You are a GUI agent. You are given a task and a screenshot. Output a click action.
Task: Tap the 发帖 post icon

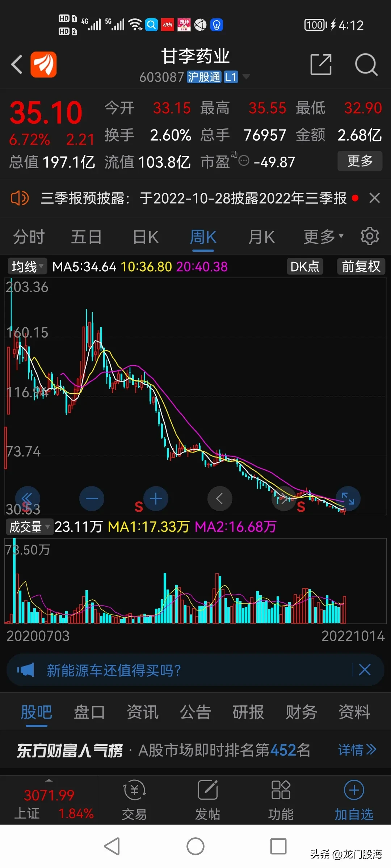(x=208, y=800)
